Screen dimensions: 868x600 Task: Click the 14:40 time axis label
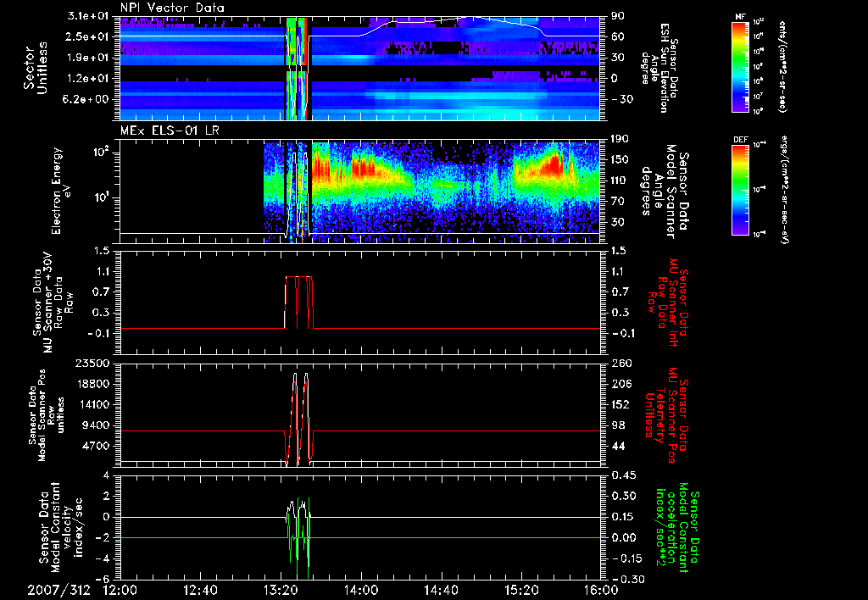[x=441, y=590]
